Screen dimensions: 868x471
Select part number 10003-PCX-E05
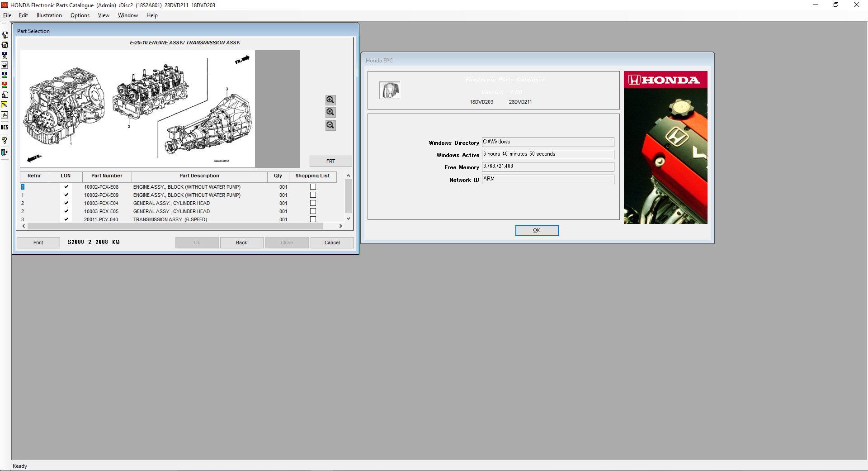point(101,211)
